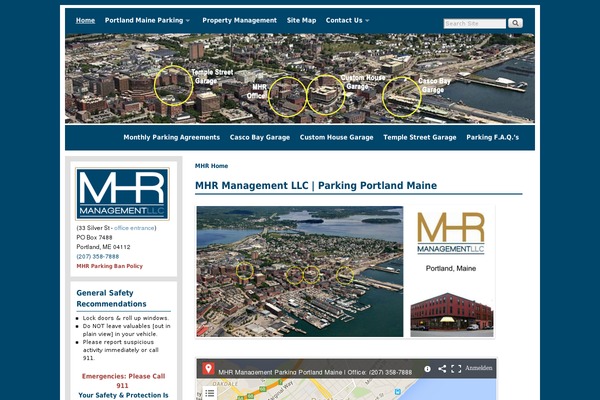600x400 pixels.
Task: Open the Property Management menu item
Action: (239, 20)
